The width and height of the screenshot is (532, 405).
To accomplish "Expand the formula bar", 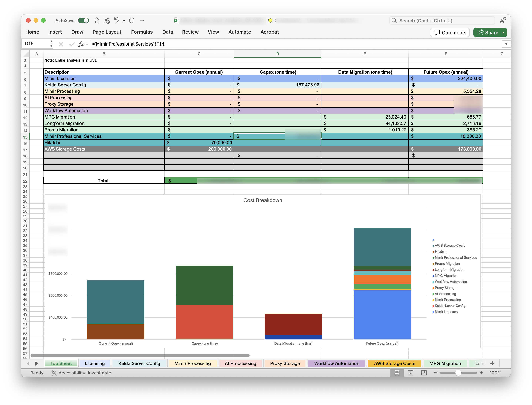I will tap(506, 44).
